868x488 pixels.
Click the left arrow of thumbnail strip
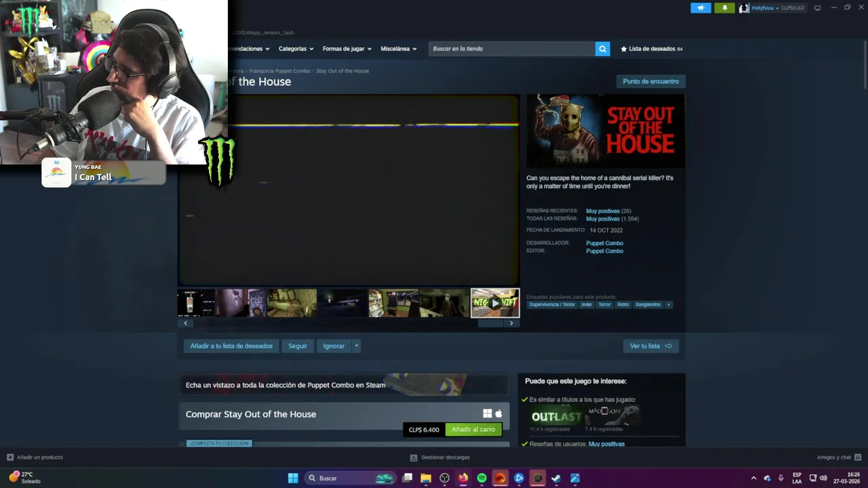pos(186,323)
